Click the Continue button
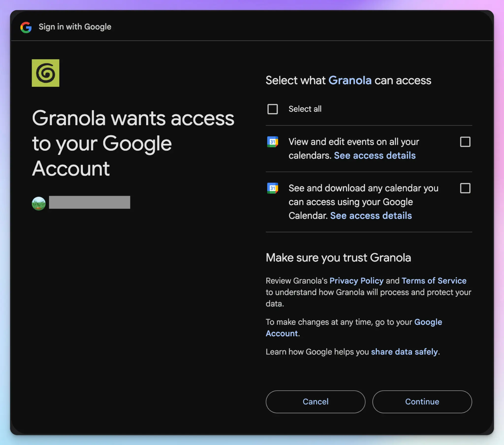The width and height of the screenshot is (504, 445). coord(422,402)
